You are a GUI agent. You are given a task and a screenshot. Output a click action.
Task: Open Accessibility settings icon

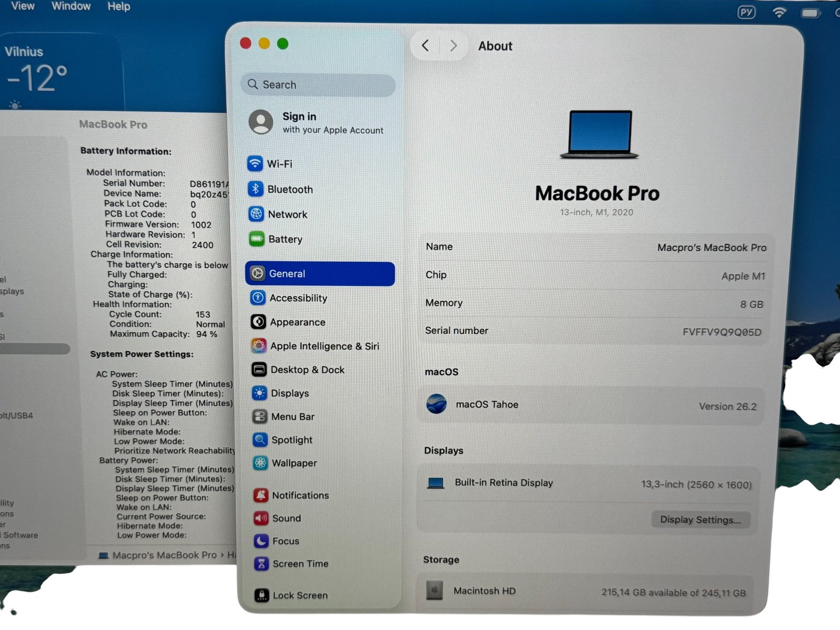(x=258, y=298)
